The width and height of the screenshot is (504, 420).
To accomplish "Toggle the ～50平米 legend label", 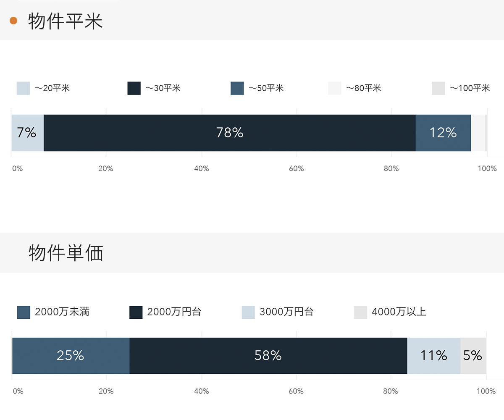I will point(266,88).
